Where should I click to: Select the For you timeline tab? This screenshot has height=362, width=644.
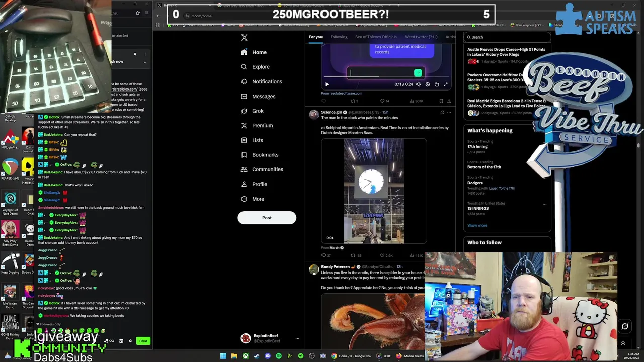(315, 37)
